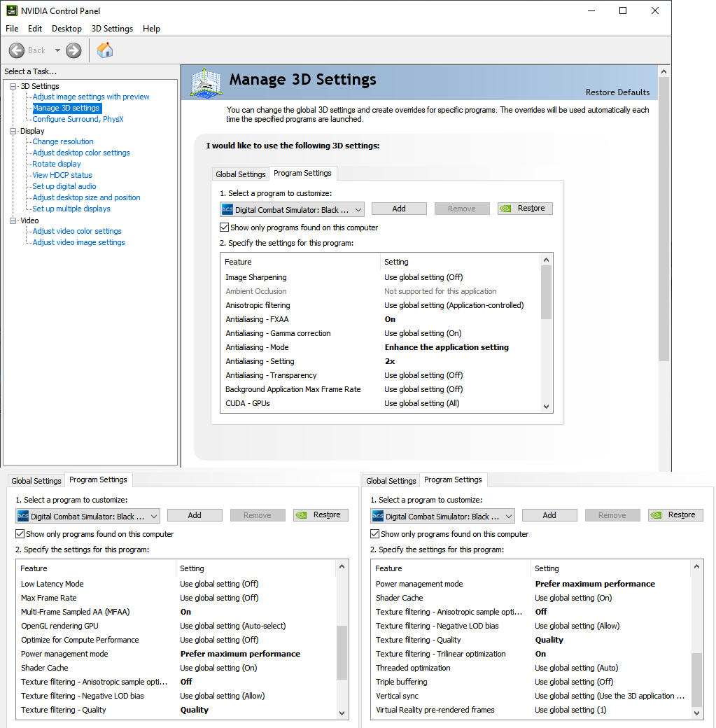The width and height of the screenshot is (716, 728).
Task: Collapse the Display tree node
Action: (13, 132)
